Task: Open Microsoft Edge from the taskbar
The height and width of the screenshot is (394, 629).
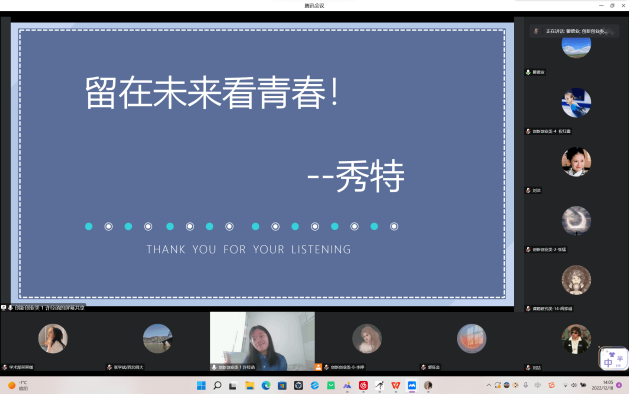Action: pyautogui.click(x=266, y=386)
